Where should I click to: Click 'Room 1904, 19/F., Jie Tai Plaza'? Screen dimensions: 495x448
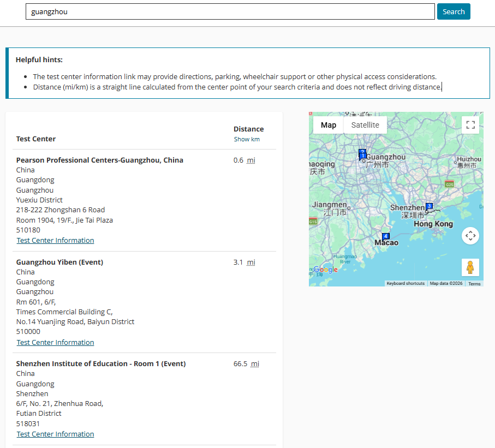[64, 220]
